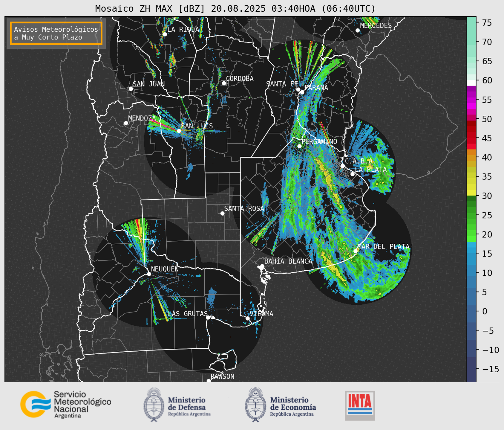The height and width of the screenshot is (430, 504).
Task: Click the C.A.B.A. marker dot
Action: click(343, 166)
